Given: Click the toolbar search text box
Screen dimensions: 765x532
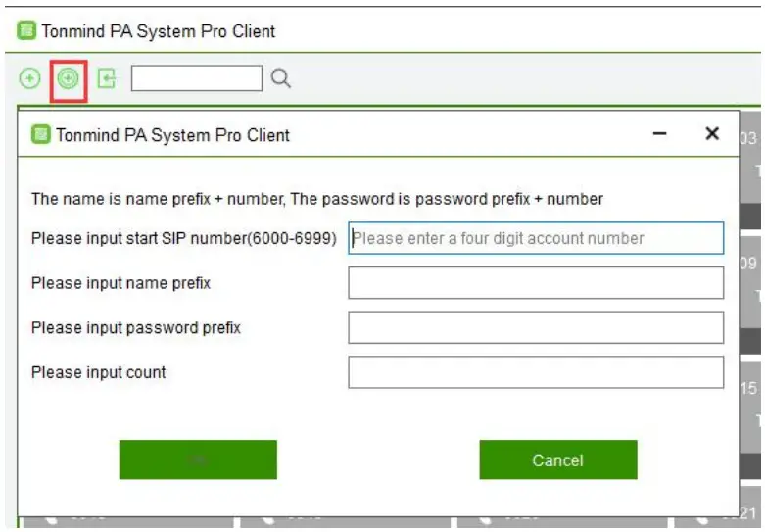Looking at the screenshot, I should tap(197, 78).
